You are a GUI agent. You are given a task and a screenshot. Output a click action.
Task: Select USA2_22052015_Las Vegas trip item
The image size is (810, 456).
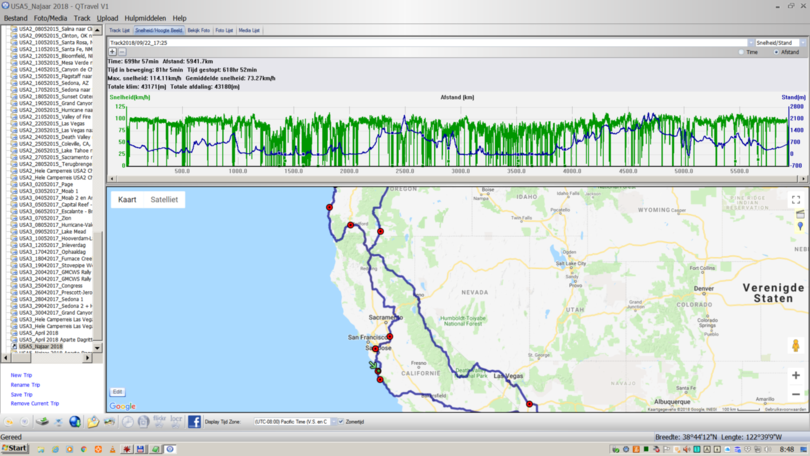click(52, 124)
